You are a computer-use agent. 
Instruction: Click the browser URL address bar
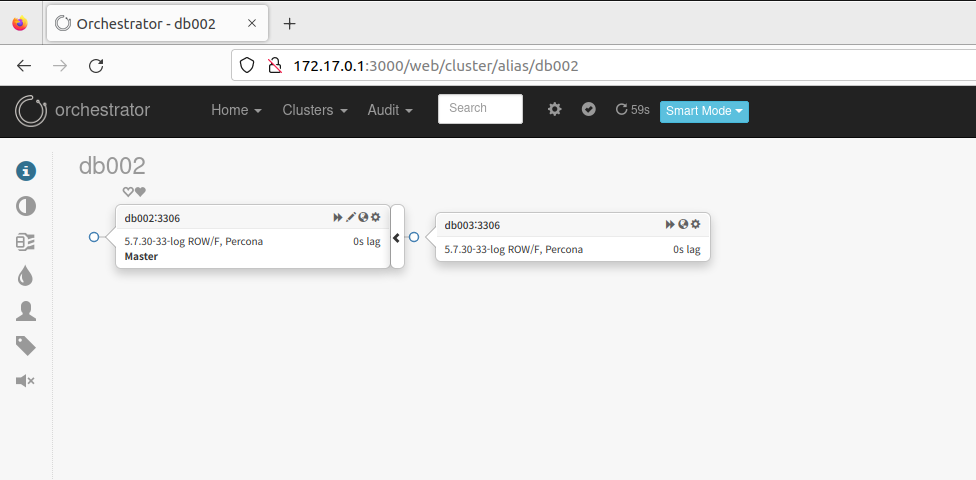[x=604, y=65]
